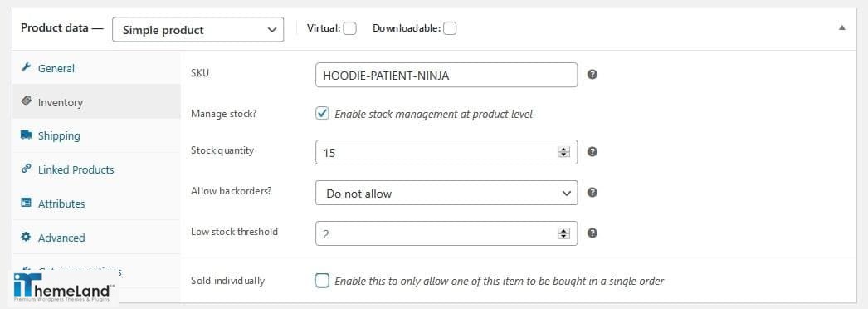Enable the Sold individually checkbox
868x309 pixels.
tap(322, 281)
